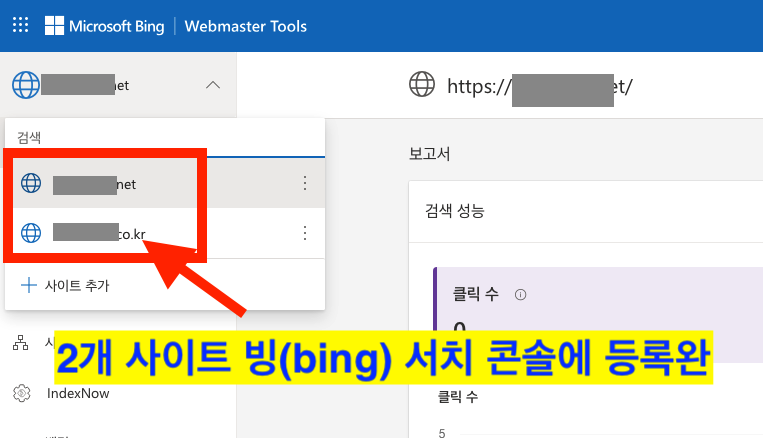Click the globe icon beside https URL
Image resolution: width=763 pixels, height=438 pixels.
pos(422,84)
